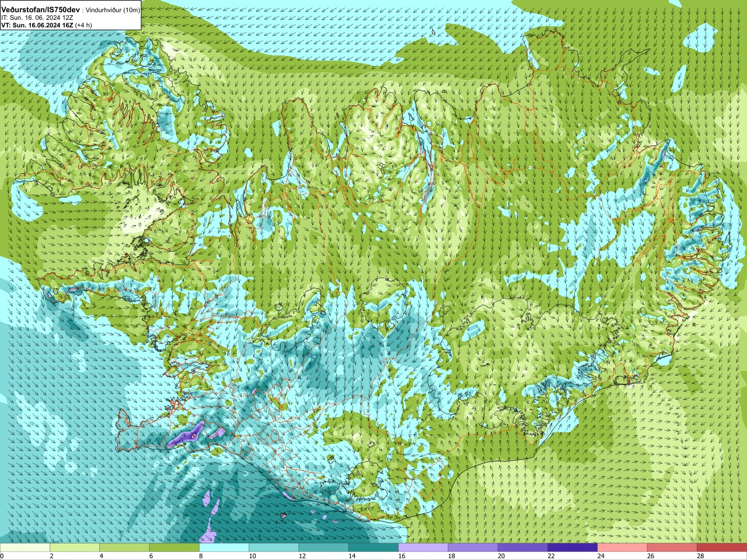Viewport: 747px width, 560px height.
Task: Click the legend scale label '10'
Action: coord(252,556)
